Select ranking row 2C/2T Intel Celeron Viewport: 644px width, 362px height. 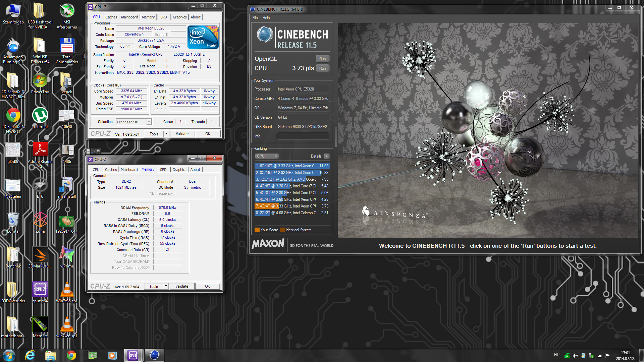click(292, 213)
